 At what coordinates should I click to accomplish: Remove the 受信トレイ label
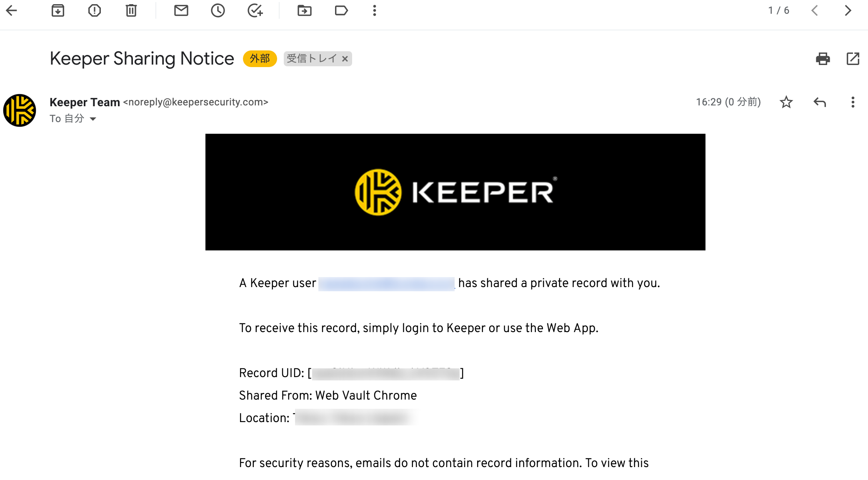pos(345,59)
